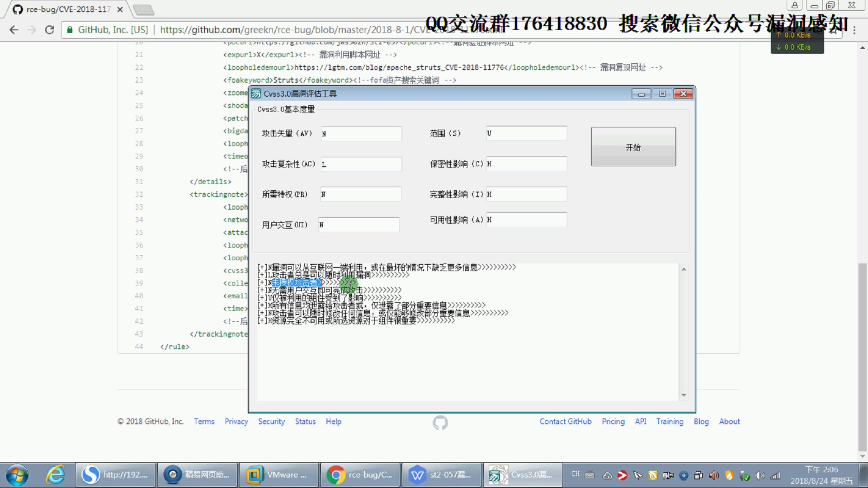
Task: Switch to st2-057 WPS taskbar item
Action: coord(441,475)
